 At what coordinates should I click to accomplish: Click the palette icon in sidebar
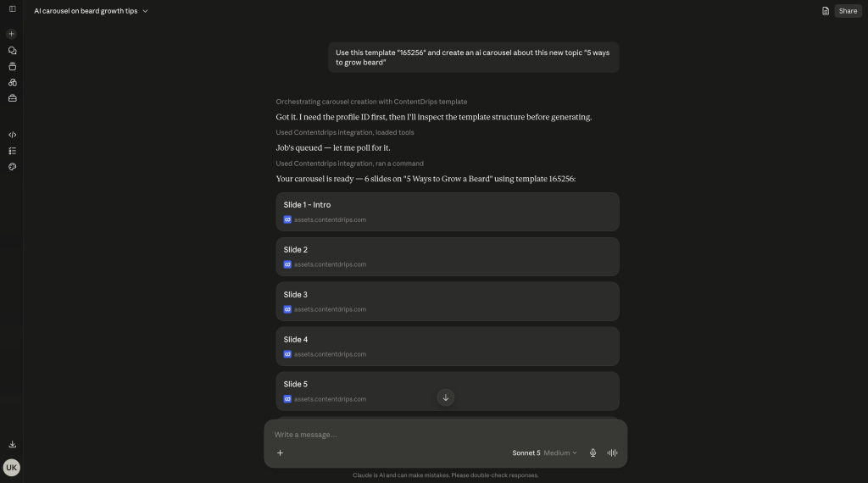click(x=12, y=167)
